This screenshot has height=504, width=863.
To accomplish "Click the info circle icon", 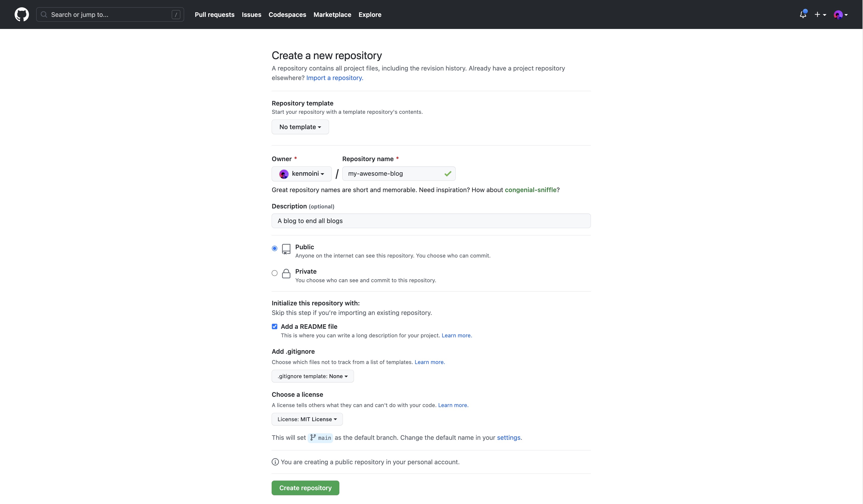I will coord(275,462).
